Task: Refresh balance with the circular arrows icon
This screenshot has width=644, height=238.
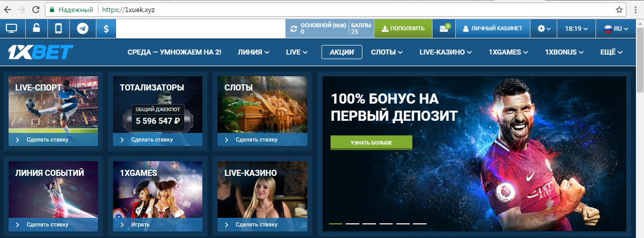Action: tap(293, 29)
